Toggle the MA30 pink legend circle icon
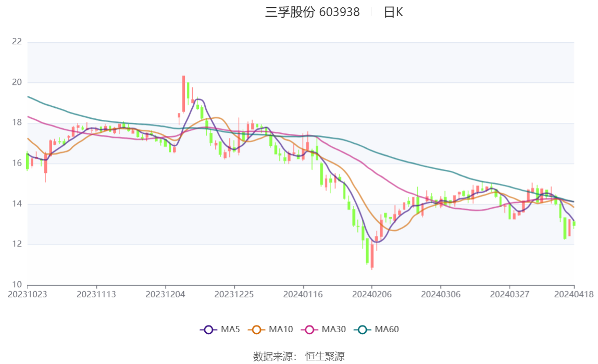Viewport: 598px width, 364px height. 309,330
